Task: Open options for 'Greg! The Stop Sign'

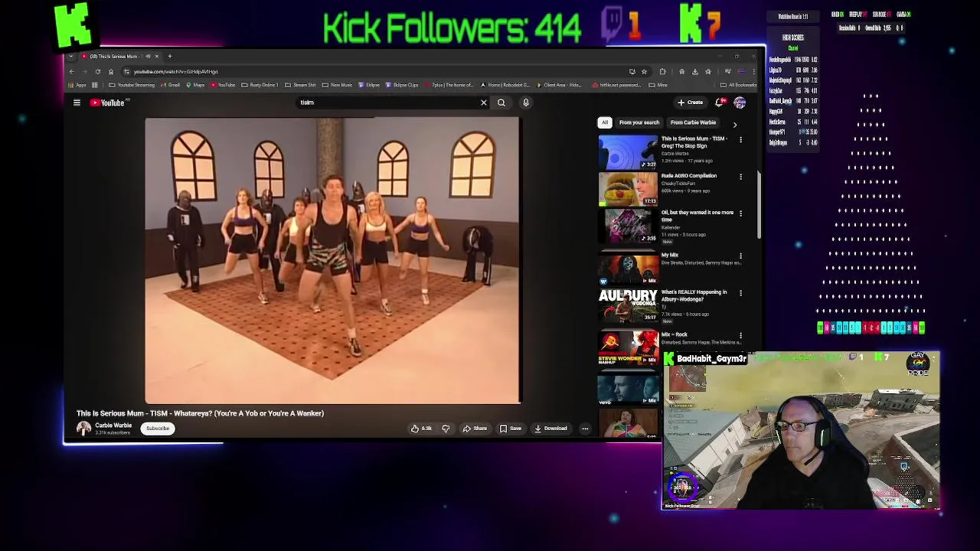Action: 740,140
